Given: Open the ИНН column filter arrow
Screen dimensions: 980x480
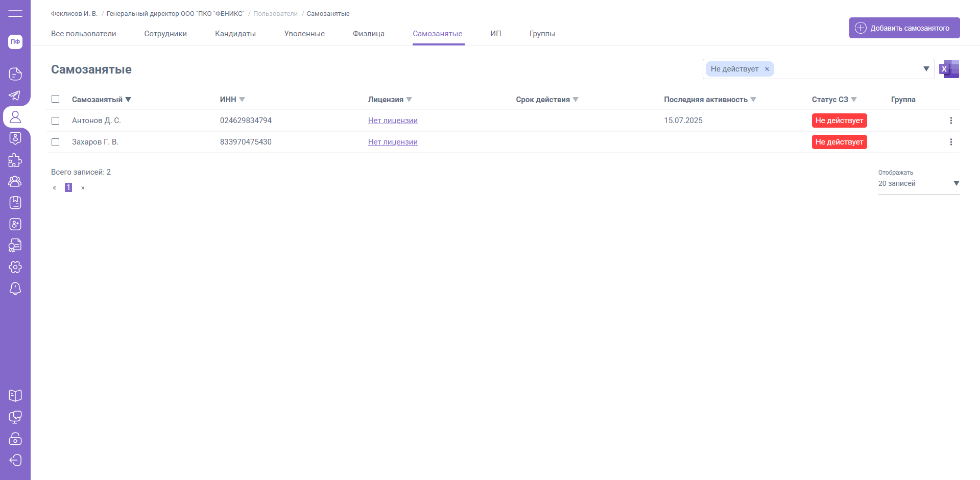Looking at the screenshot, I should 242,100.
